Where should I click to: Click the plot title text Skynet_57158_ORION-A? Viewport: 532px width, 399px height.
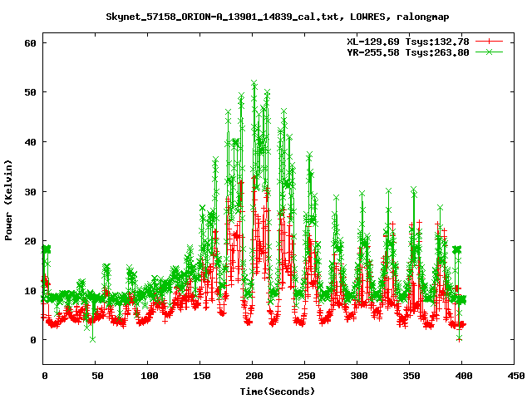click(278, 17)
